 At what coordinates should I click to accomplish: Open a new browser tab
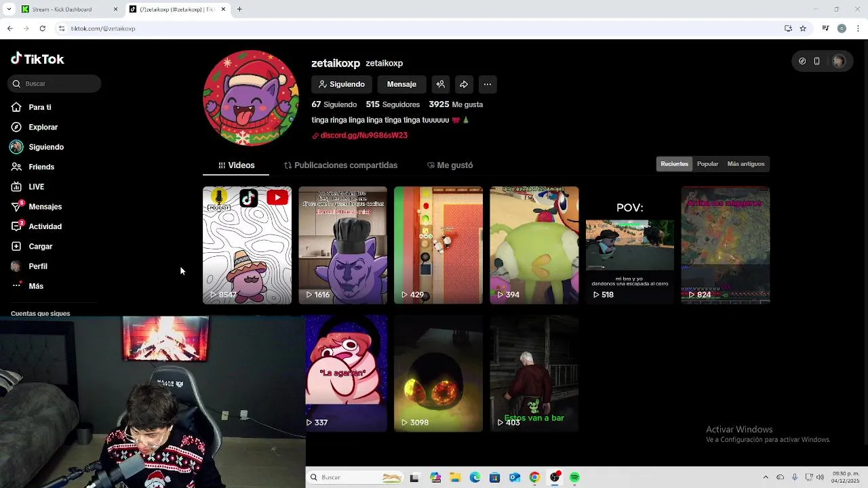click(x=239, y=9)
